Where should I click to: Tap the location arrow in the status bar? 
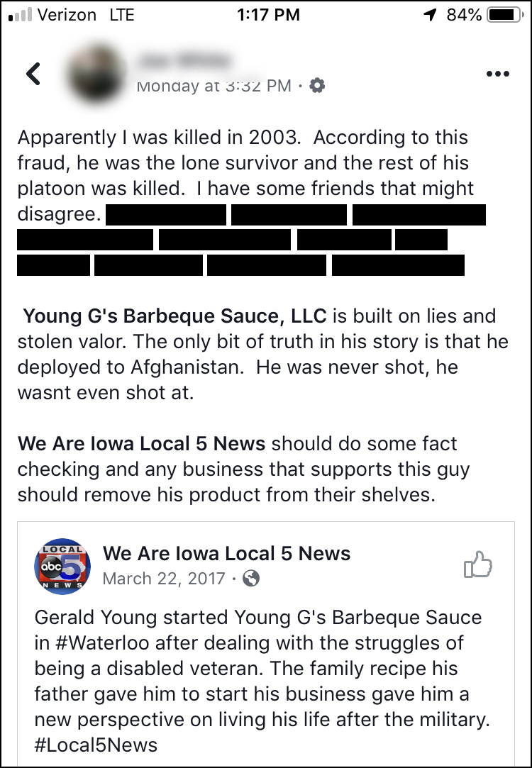coord(429,15)
